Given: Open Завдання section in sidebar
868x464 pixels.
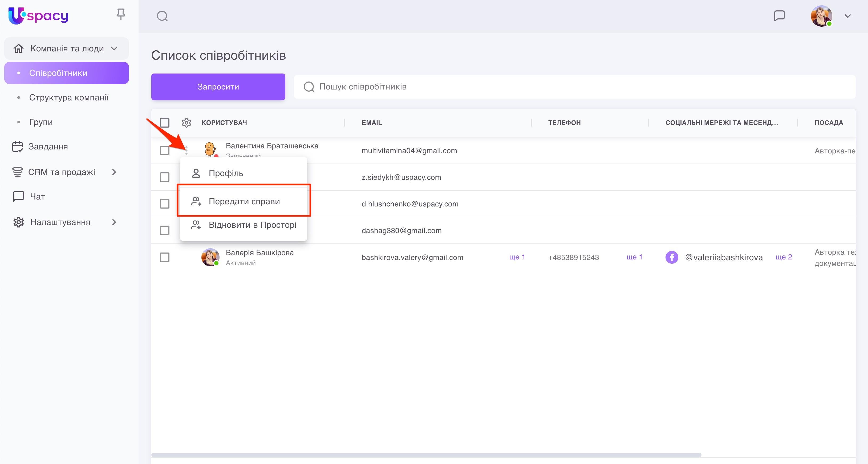Looking at the screenshot, I should tap(48, 146).
